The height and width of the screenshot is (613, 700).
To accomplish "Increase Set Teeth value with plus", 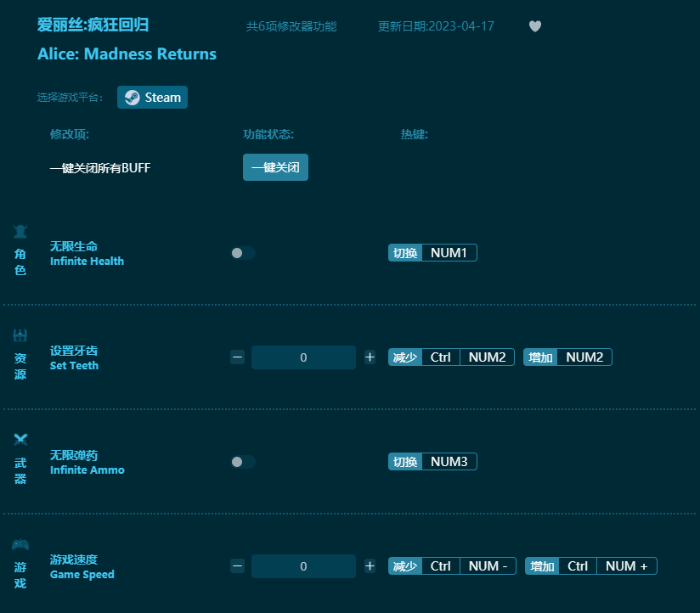I will (370, 357).
